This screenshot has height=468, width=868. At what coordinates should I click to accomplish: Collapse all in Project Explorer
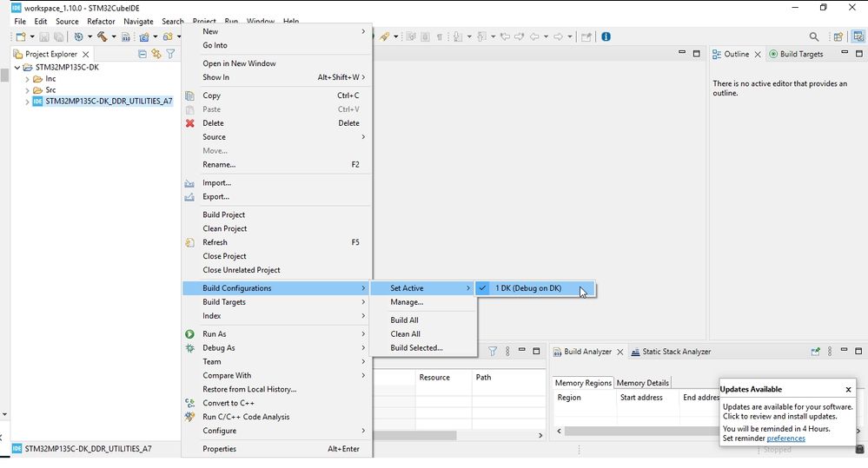pos(142,54)
